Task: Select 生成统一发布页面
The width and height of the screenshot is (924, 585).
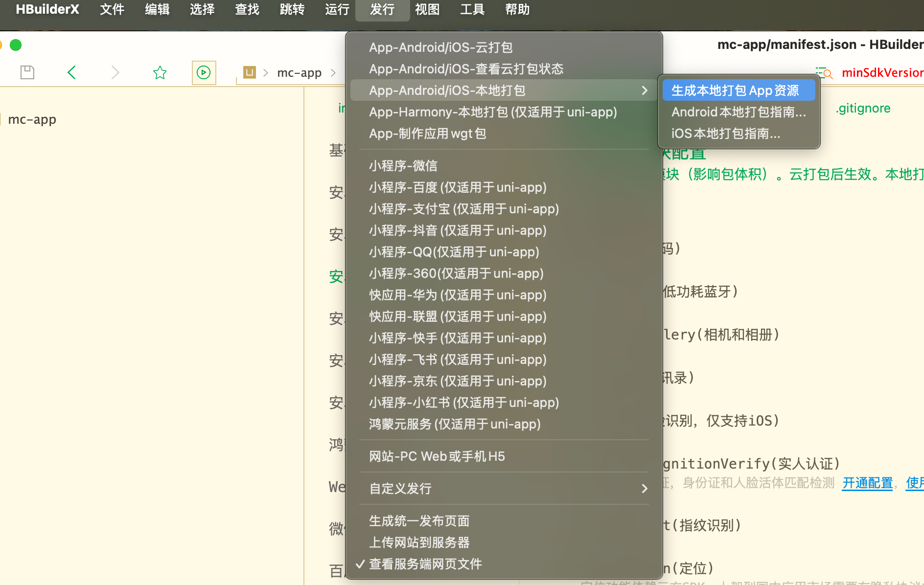Action: [x=504, y=521]
